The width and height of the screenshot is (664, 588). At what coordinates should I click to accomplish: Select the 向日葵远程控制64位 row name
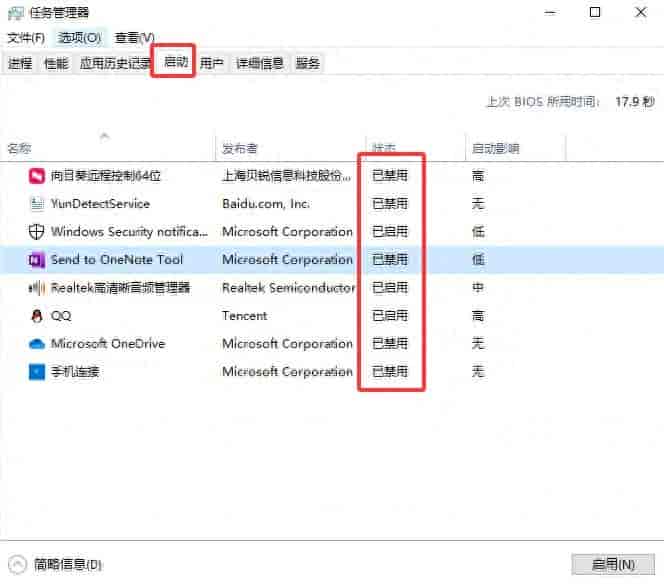coord(105,176)
